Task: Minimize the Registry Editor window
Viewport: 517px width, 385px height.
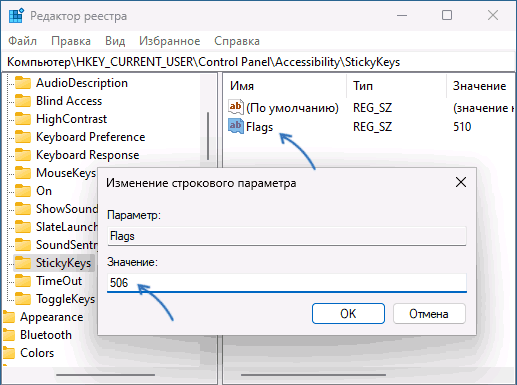Action: [402, 15]
